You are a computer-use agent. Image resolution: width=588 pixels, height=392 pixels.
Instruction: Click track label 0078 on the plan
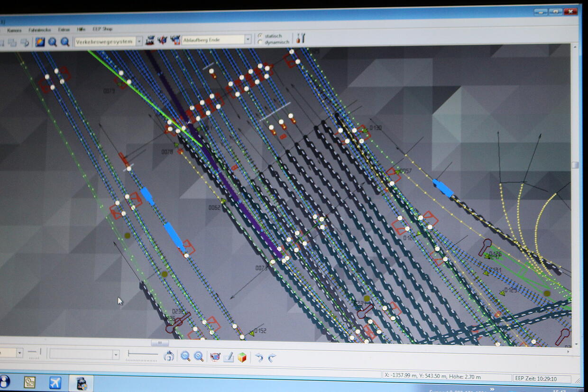coord(167,152)
